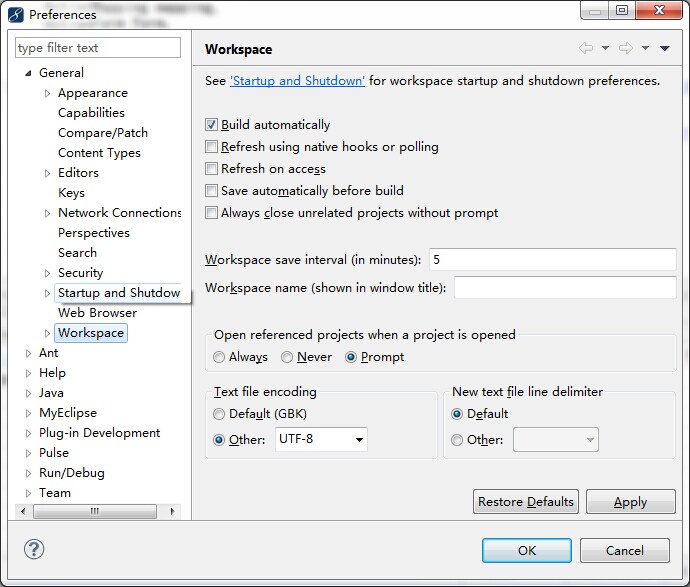Collapse the General tree node
Screen dimensions: 690x587
[28, 73]
